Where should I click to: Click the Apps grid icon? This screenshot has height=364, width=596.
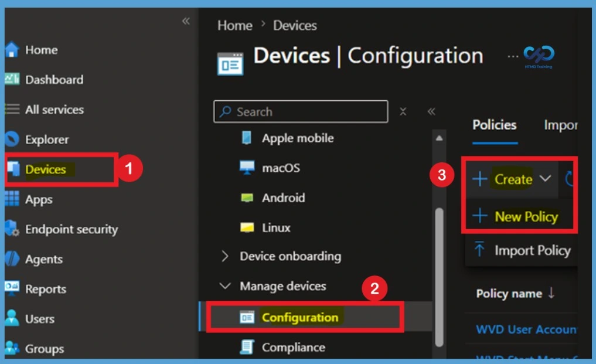12,199
